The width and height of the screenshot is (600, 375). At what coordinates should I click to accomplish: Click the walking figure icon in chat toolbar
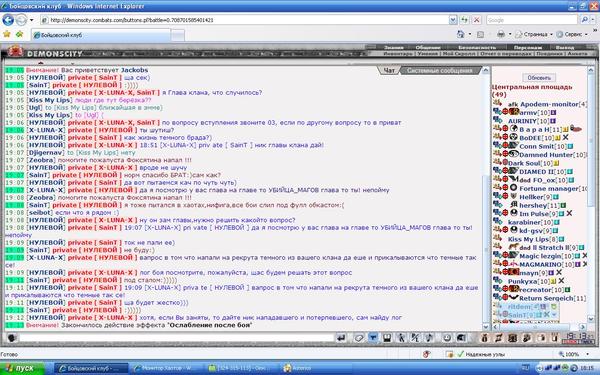pos(401,338)
